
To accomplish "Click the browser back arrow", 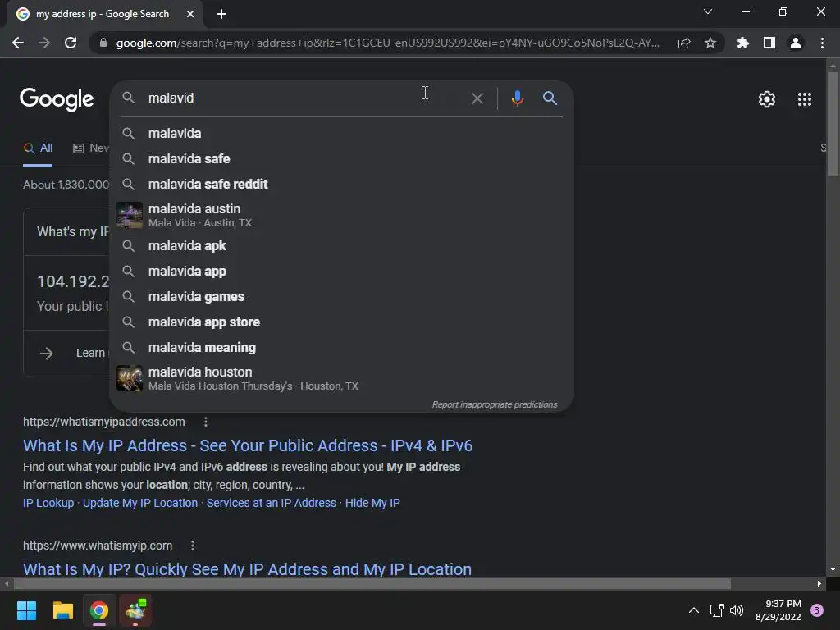I will click(x=18, y=43).
